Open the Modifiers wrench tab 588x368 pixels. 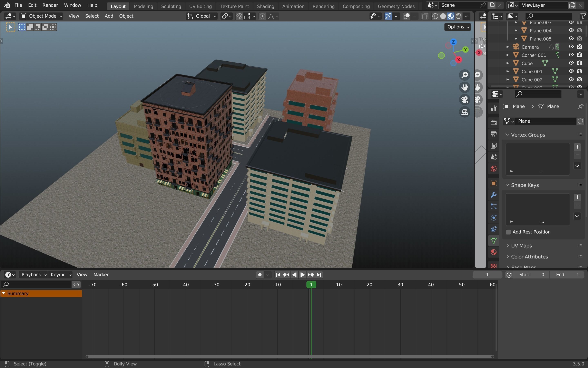pyautogui.click(x=493, y=195)
